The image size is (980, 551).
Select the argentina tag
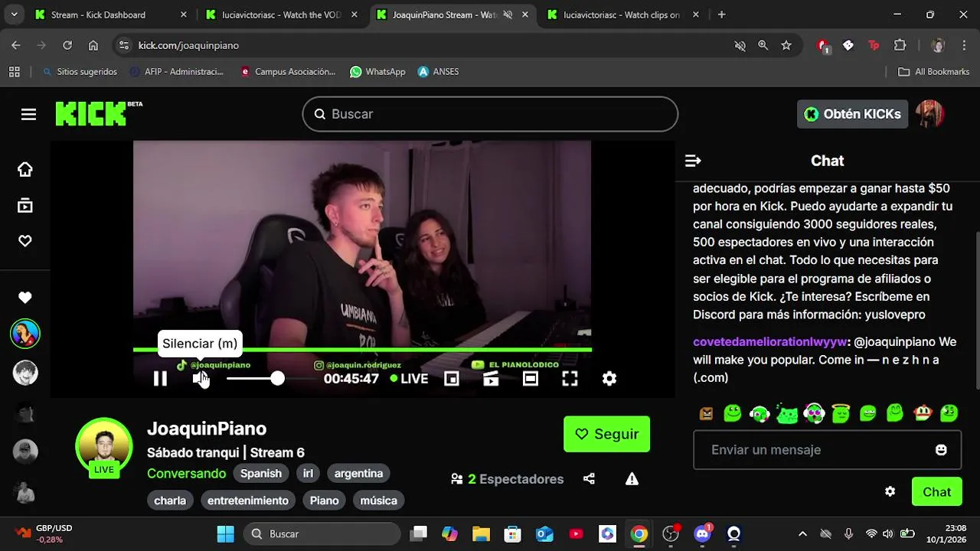click(x=358, y=473)
